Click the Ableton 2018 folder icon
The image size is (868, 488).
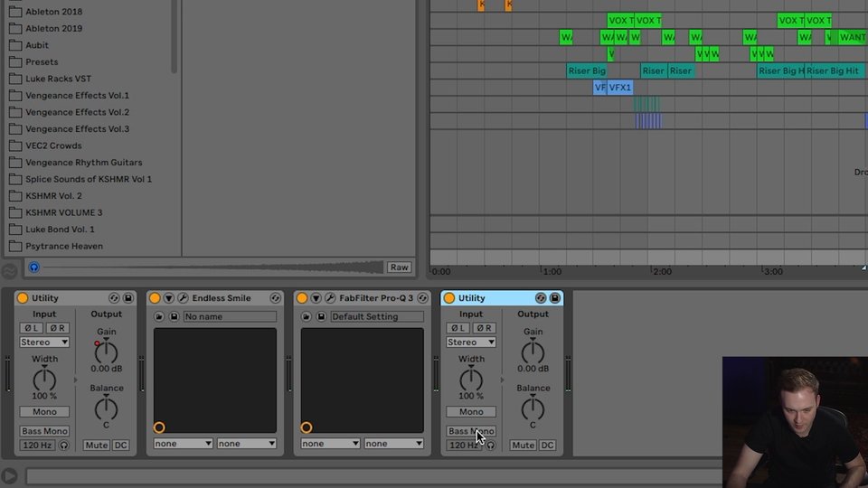point(15,11)
